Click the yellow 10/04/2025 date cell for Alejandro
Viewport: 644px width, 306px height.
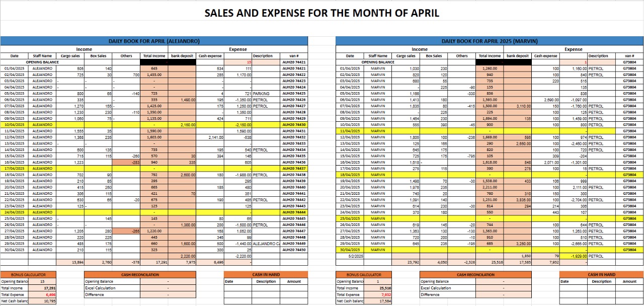pyautogui.click(x=14, y=125)
